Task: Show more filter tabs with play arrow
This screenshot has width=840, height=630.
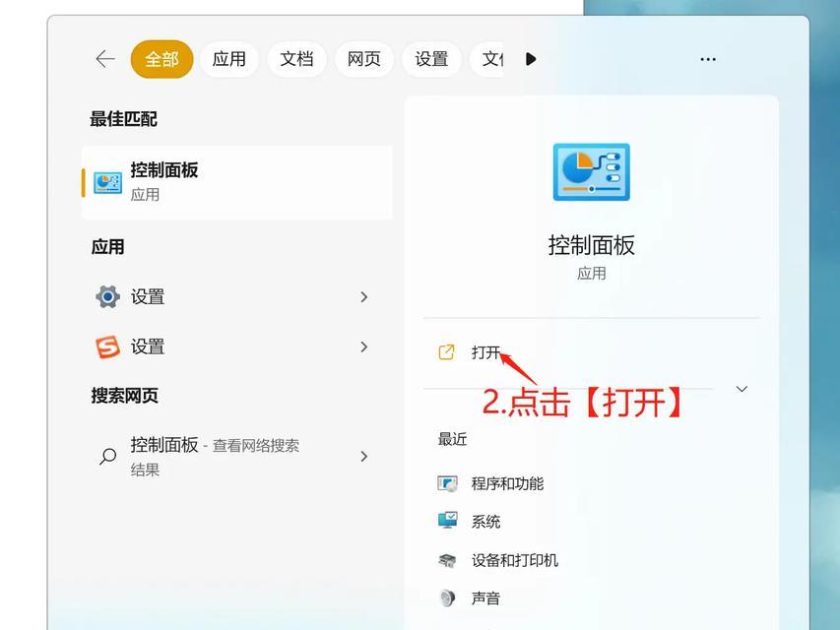Action: pos(531,59)
